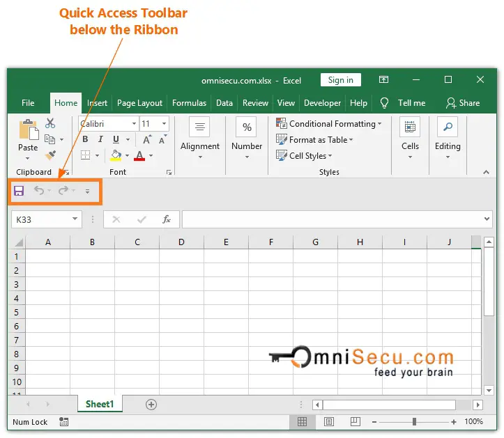The height and width of the screenshot is (438, 504).
Task: Add a new sheet with plus icon
Action: coord(151,405)
